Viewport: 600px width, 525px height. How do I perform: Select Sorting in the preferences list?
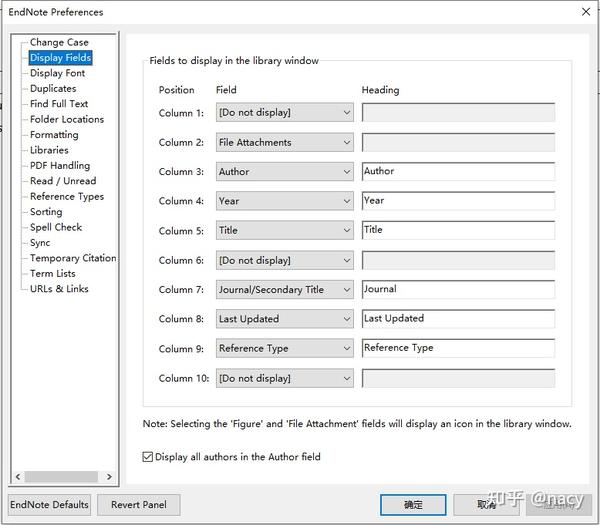(x=46, y=212)
